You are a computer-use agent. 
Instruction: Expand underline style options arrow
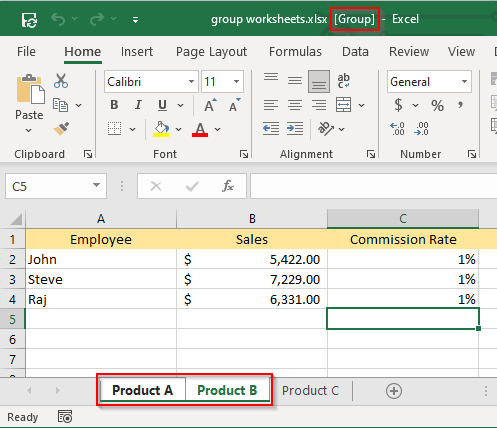click(180, 106)
